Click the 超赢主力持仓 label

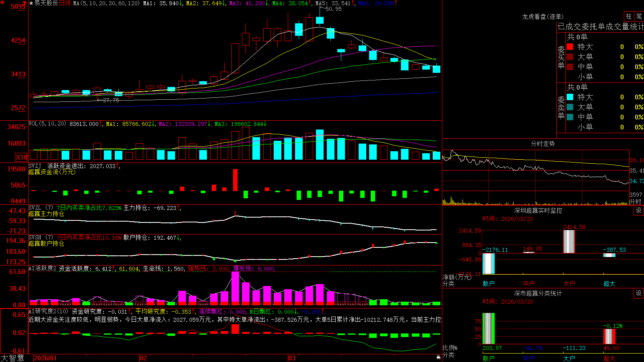pyautogui.click(x=46, y=214)
